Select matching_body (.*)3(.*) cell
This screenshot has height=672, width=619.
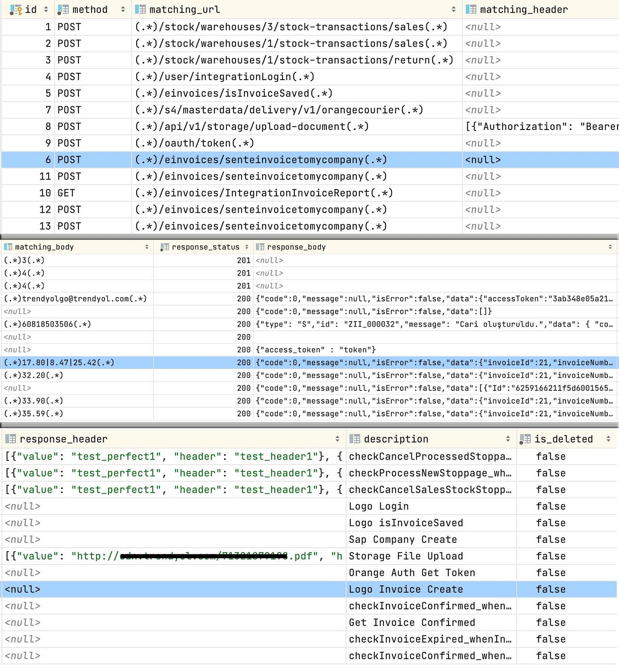tap(77, 260)
